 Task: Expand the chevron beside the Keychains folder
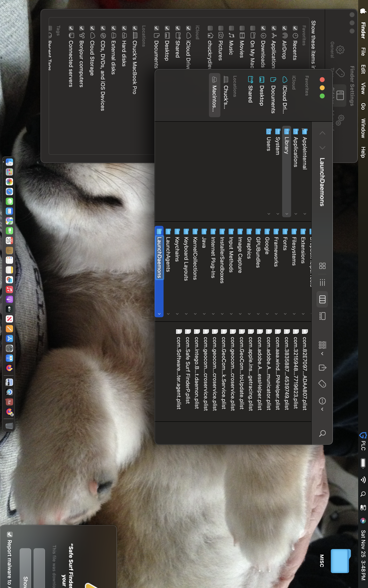[177, 314]
